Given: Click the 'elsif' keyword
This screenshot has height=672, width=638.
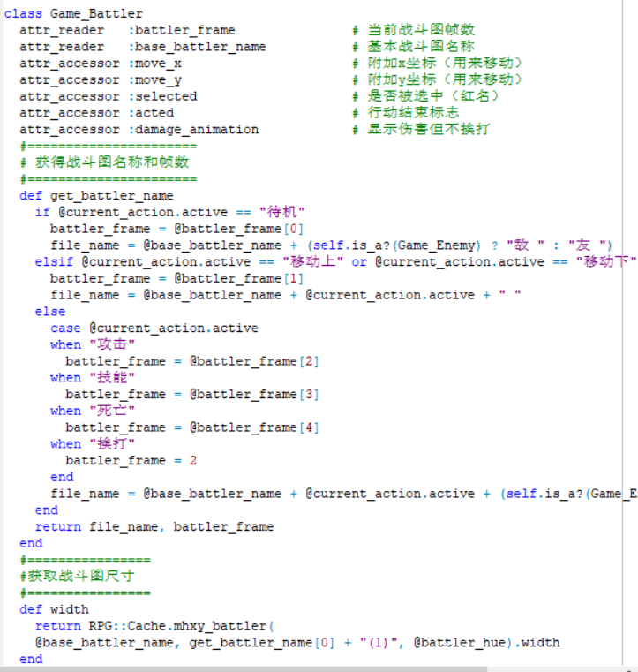Looking at the screenshot, I should [x=54, y=262].
